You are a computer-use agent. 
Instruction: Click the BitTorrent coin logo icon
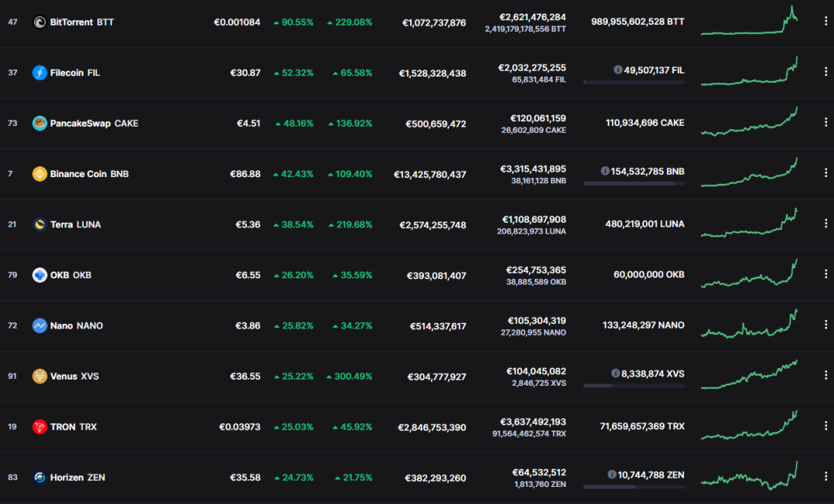coord(39,22)
